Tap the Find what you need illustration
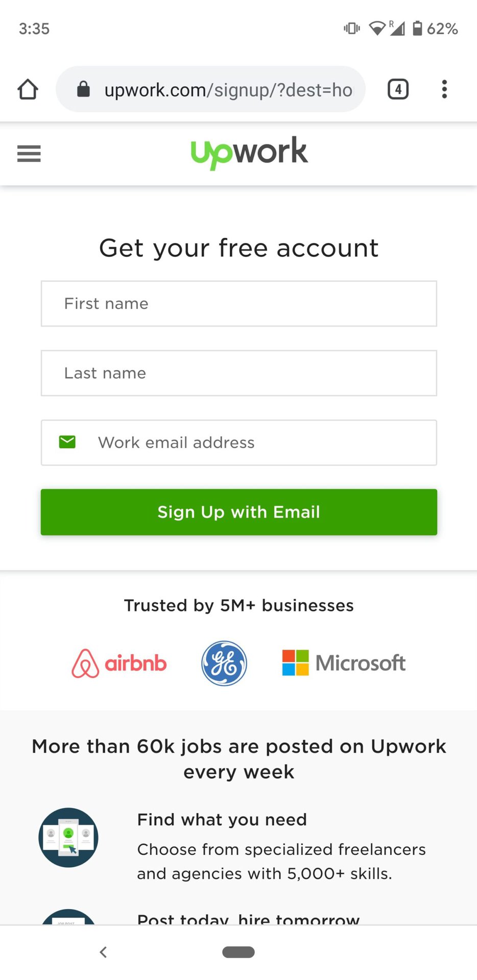Image resolution: width=477 pixels, height=980 pixels. tap(68, 838)
